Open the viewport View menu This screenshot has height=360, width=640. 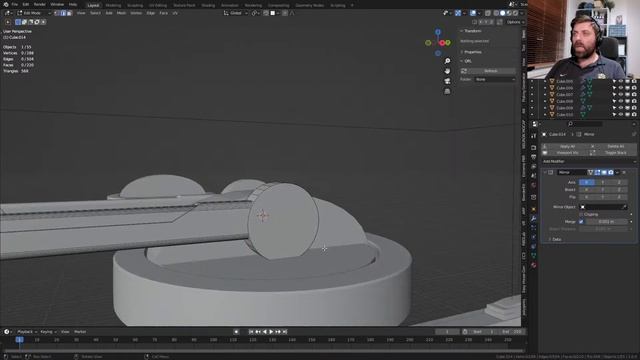point(81,13)
